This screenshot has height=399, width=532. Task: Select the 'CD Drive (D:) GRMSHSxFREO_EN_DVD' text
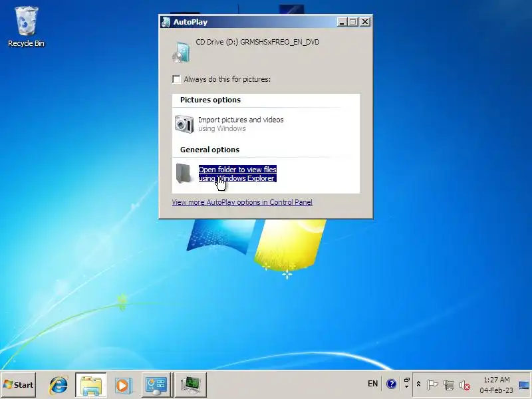click(257, 42)
